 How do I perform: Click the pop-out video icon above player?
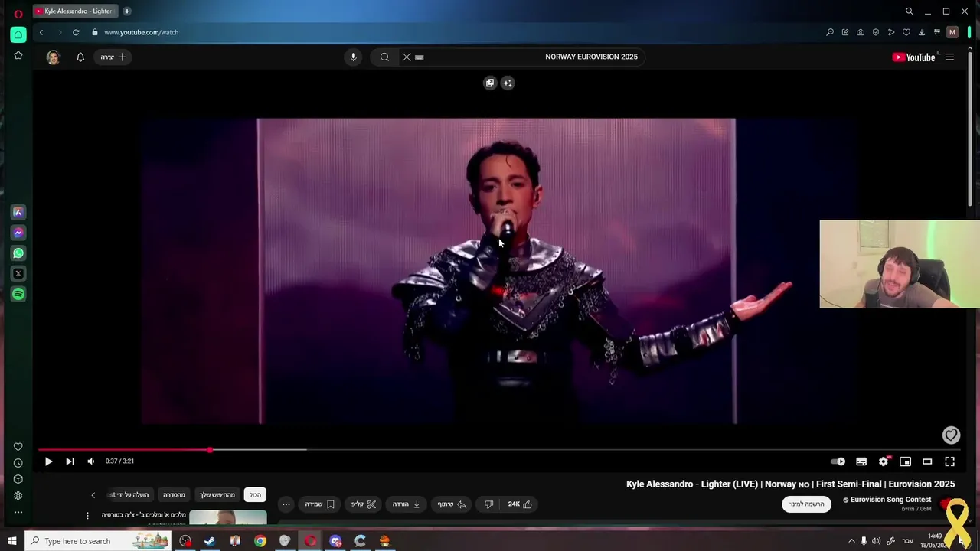click(x=490, y=83)
